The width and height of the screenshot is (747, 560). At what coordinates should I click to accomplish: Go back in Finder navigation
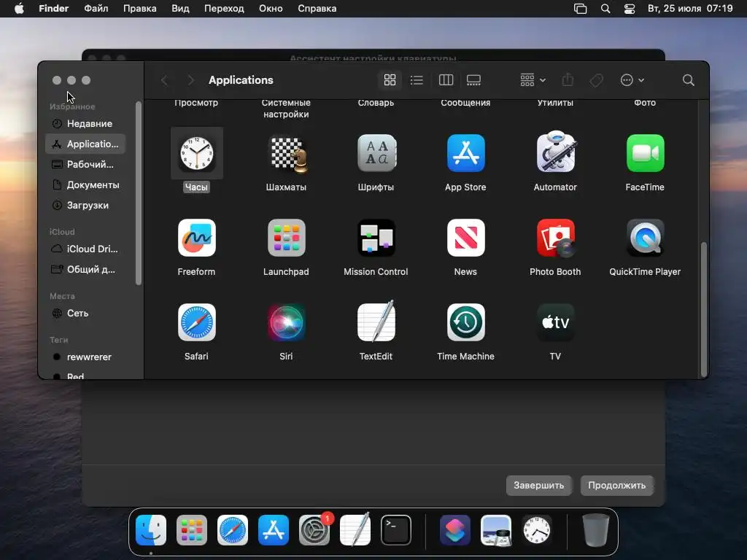[164, 80]
